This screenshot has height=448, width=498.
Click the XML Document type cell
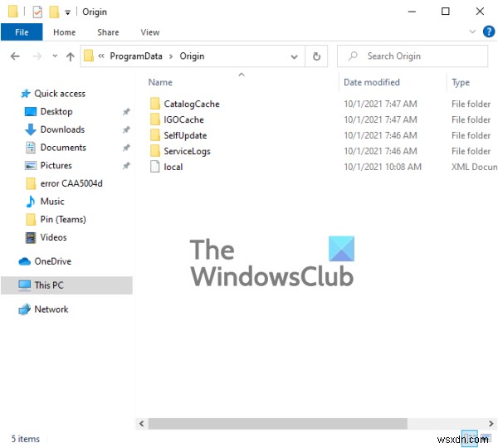pyautogui.click(x=474, y=167)
